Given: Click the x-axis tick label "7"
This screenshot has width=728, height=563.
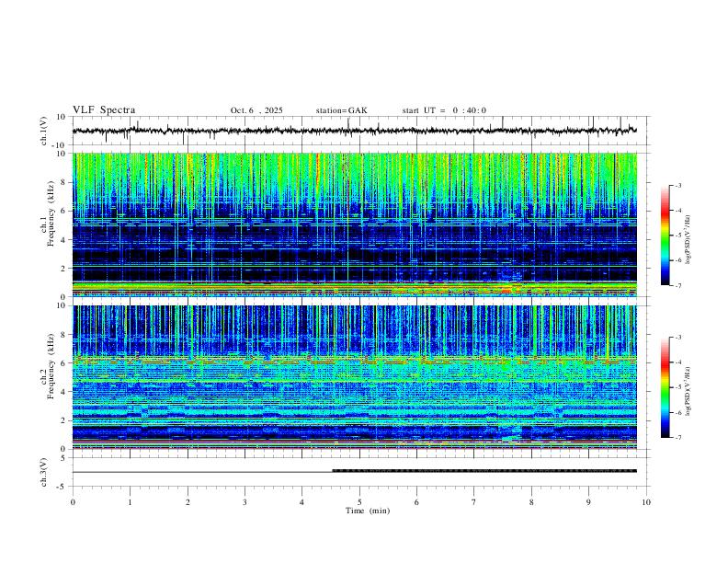Looking at the screenshot, I should 474,502.
